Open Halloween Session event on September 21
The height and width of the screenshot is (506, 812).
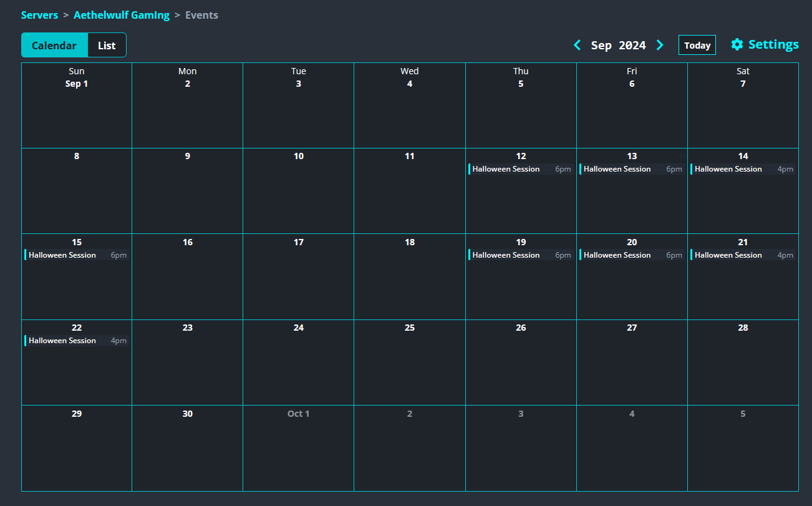[x=742, y=255]
